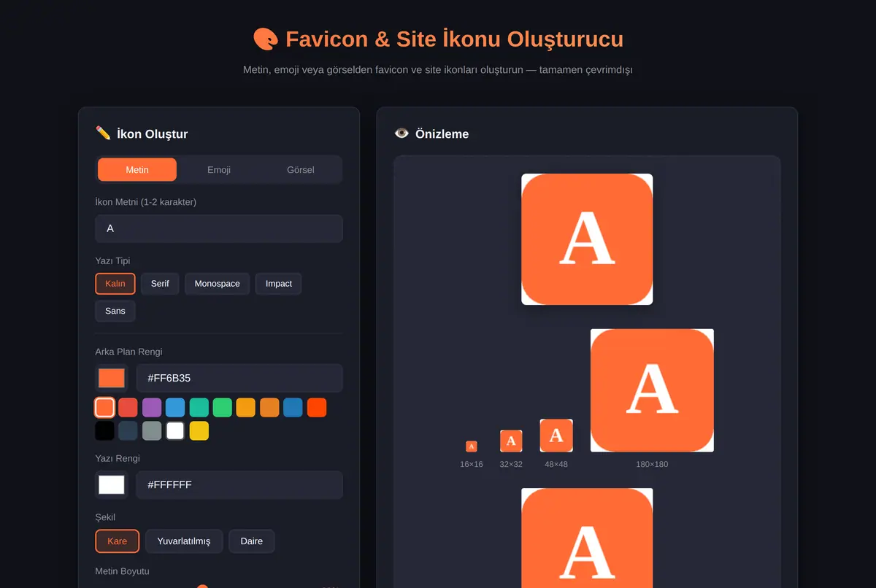Click the "48×48" size caption
876x588 pixels.
(556, 464)
